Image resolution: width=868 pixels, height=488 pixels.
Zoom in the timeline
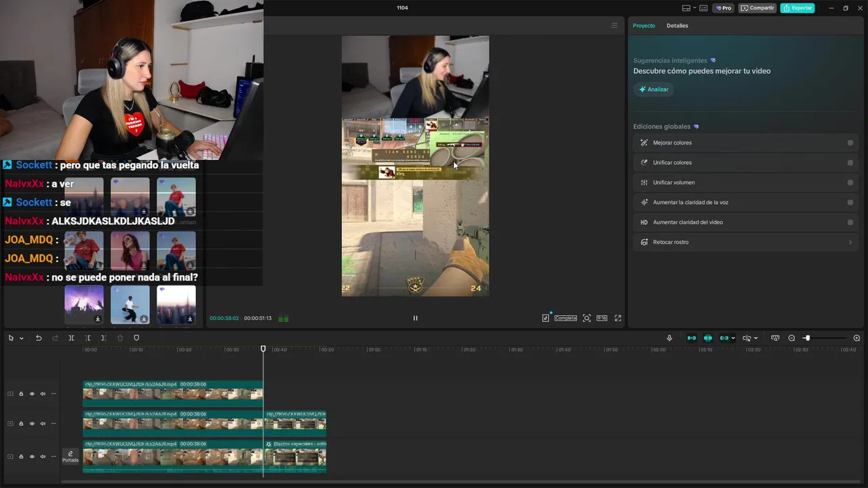(856, 338)
